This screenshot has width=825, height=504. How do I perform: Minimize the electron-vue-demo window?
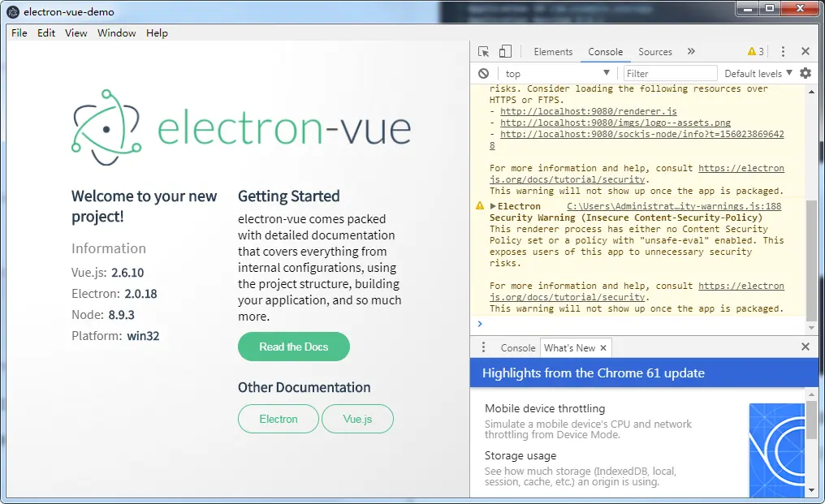pos(747,8)
